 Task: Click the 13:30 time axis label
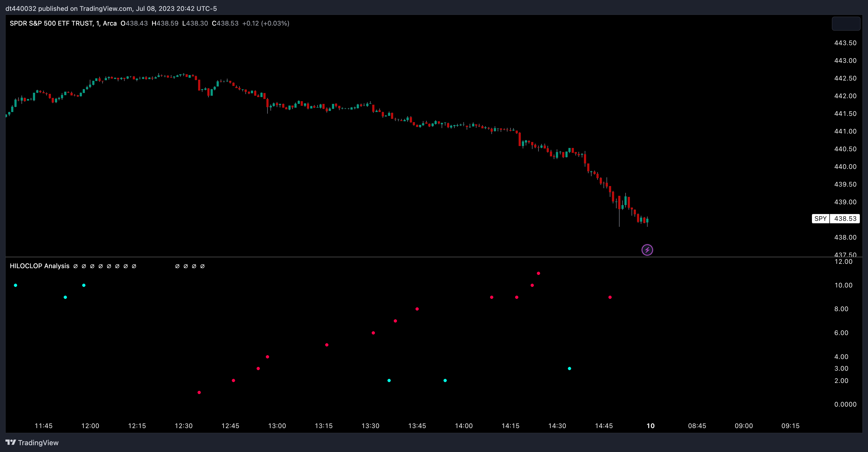pyautogui.click(x=371, y=426)
